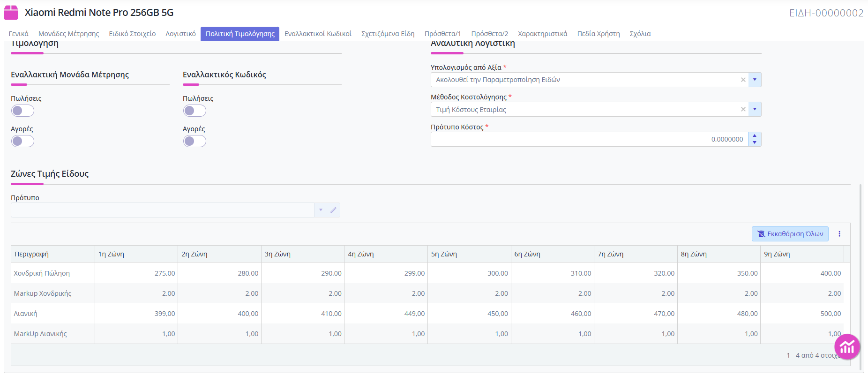
Task: Click the pink product box icon
Action: [x=11, y=13]
